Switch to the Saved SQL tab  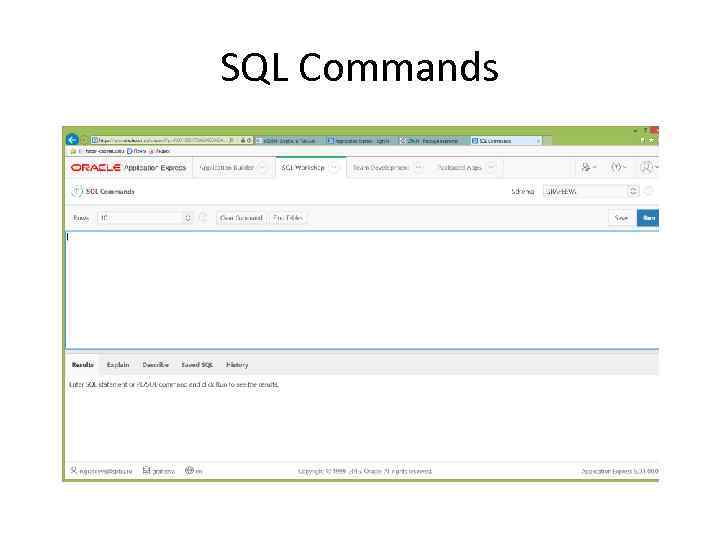[197, 365]
